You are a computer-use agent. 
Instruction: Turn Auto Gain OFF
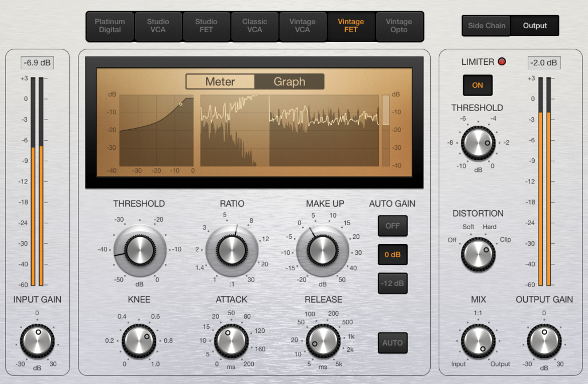pos(393,226)
